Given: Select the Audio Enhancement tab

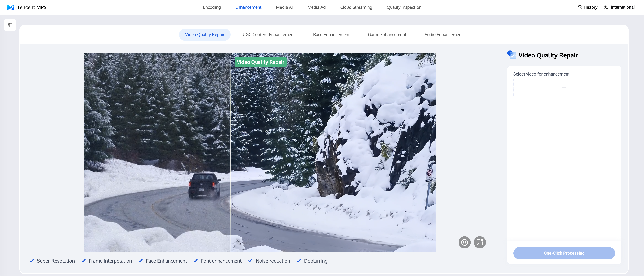Looking at the screenshot, I should 444,34.
